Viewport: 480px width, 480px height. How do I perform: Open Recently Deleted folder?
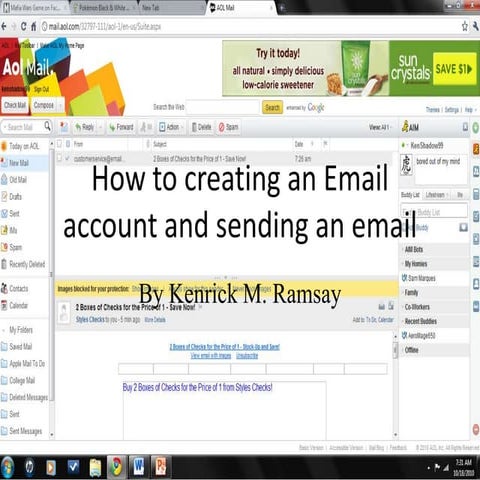point(24,264)
